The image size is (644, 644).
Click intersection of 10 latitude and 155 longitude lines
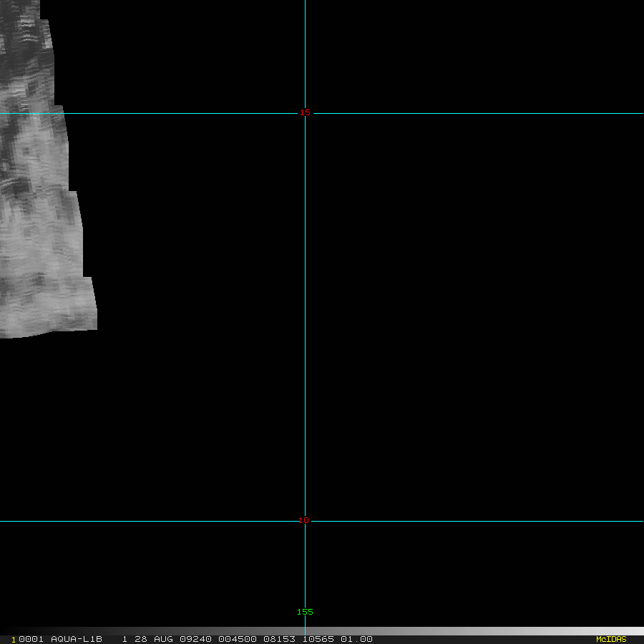point(305,521)
